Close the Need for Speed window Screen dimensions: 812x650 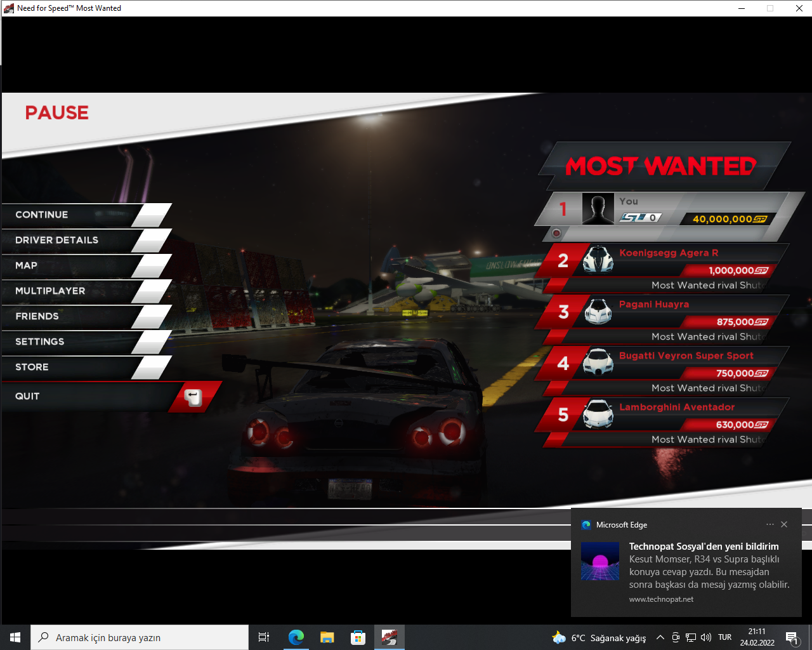799,8
